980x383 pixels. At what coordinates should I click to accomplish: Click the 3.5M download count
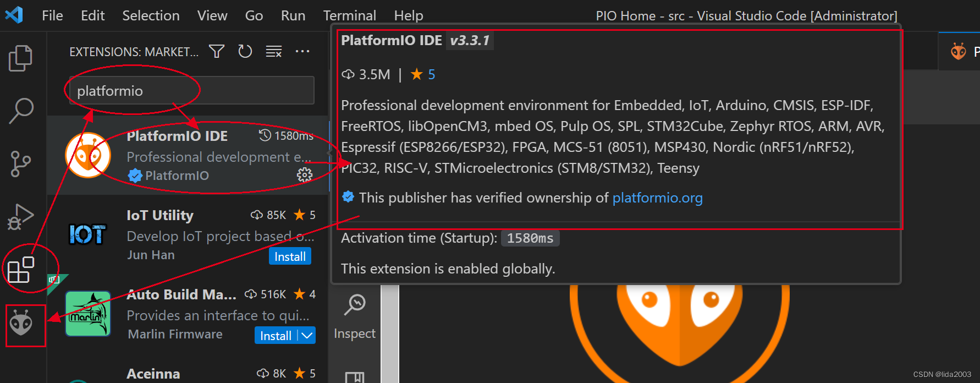click(375, 74)
